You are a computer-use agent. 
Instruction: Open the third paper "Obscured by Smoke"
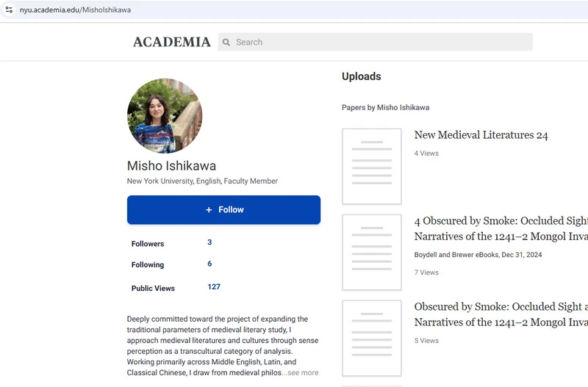pos(500,314)
